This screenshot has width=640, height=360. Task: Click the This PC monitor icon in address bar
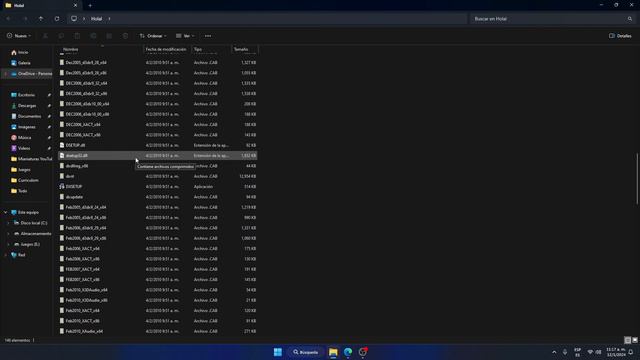74,19
